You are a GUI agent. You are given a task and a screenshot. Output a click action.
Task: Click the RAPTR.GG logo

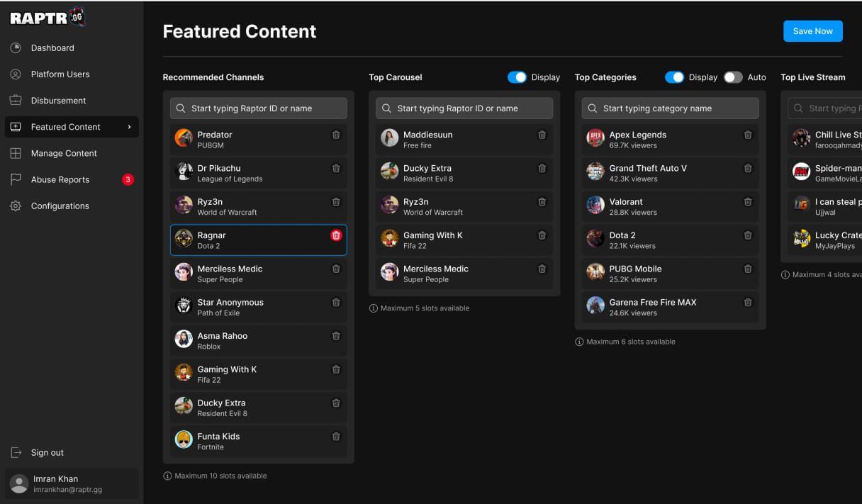click(47, 18)
